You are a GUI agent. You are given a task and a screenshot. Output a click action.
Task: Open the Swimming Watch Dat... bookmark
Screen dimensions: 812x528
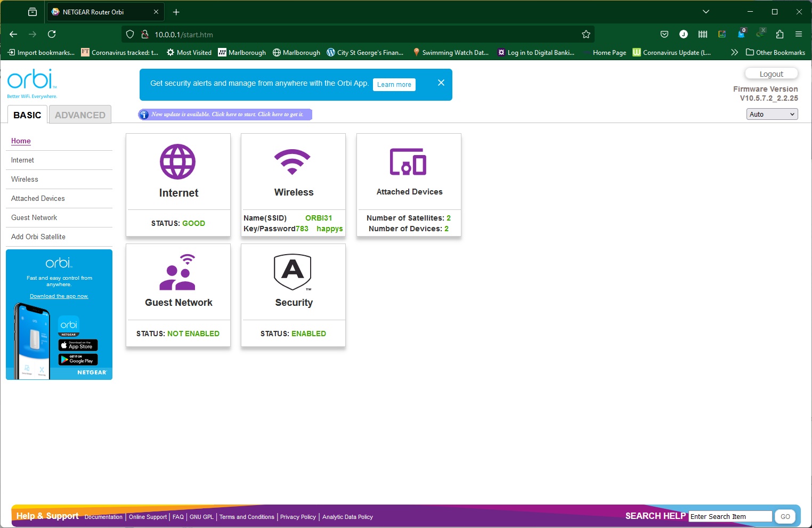pos(450,52)
